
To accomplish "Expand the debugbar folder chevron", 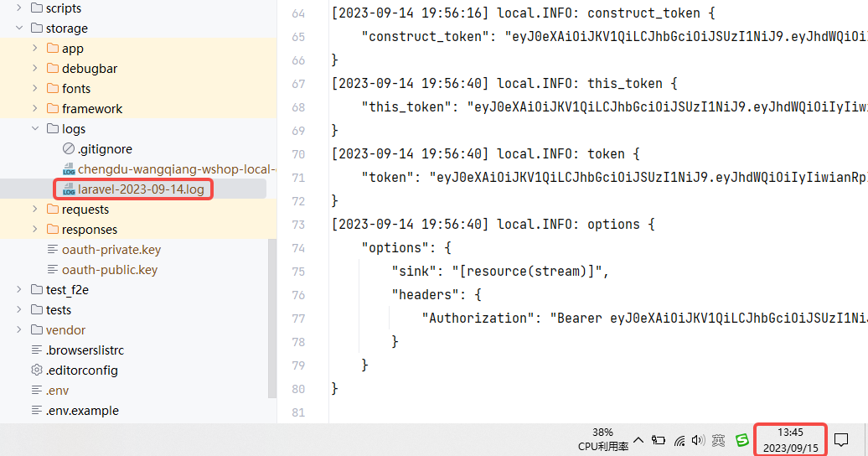I will point(35,68).
